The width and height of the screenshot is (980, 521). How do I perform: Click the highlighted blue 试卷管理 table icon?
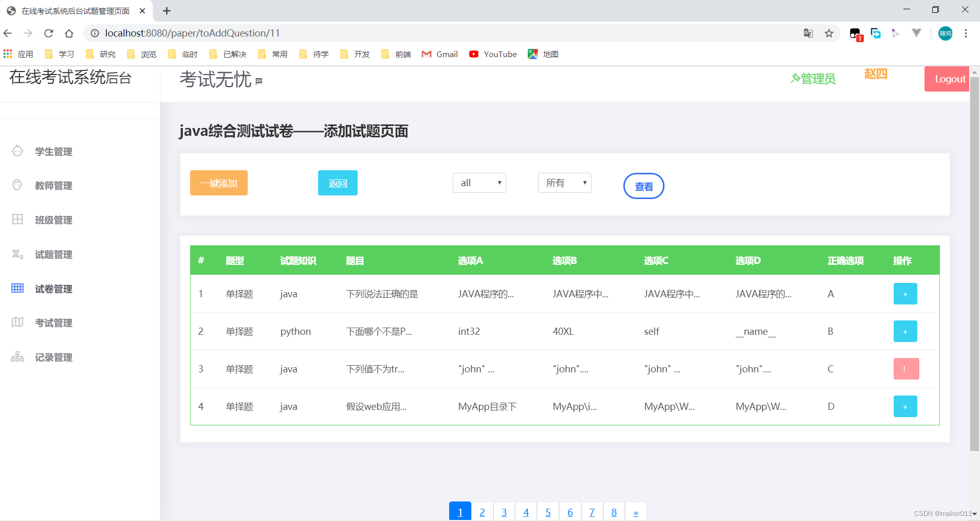[x=17, y=288]
